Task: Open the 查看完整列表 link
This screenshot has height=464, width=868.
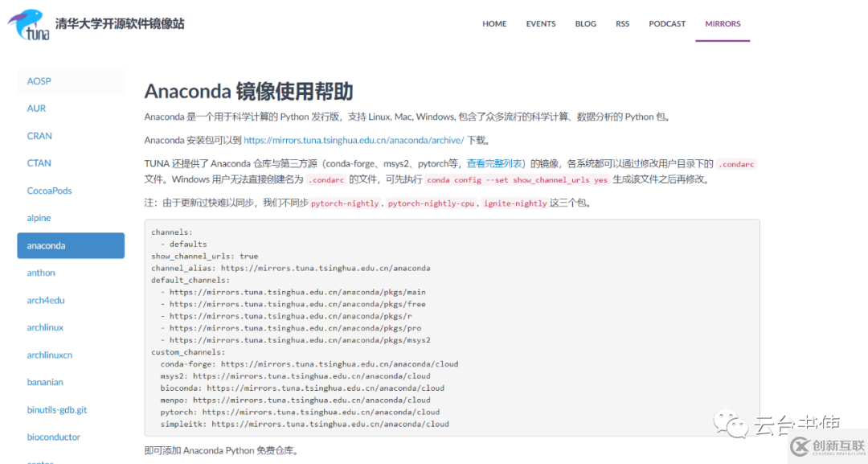Action: [x=494, y=163]
